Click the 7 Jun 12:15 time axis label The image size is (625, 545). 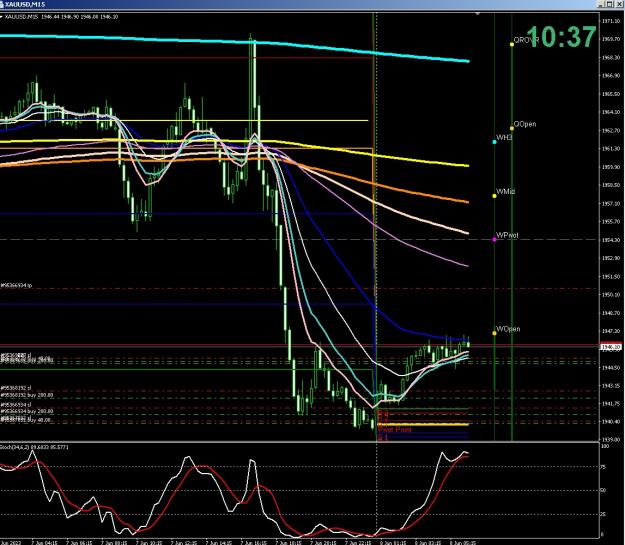(184, 543)
